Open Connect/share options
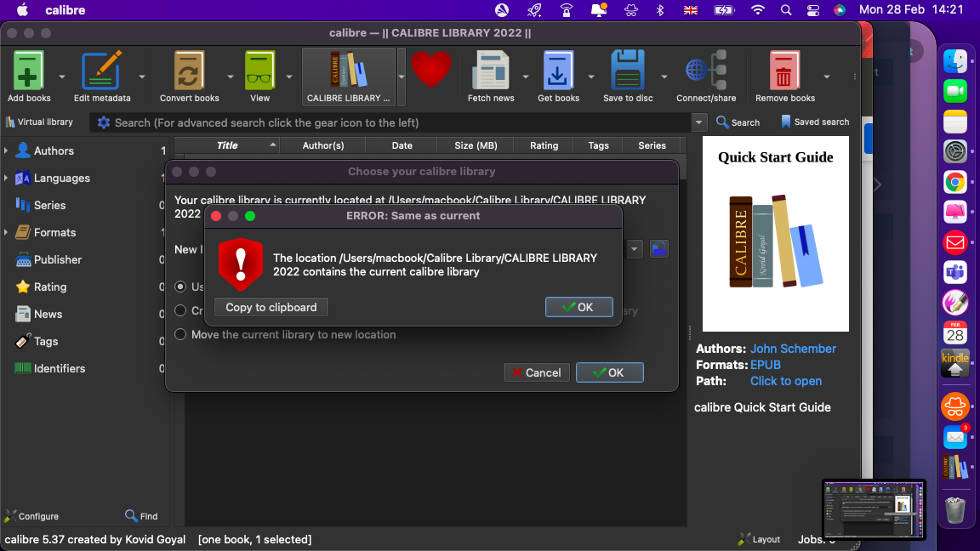 click(705, 77)
